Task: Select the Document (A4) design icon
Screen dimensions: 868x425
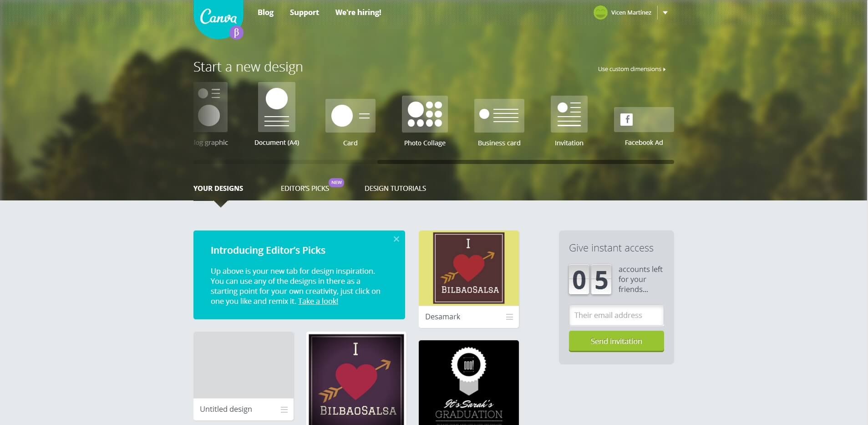Action: pyautogui.click(x=277, y=107)
